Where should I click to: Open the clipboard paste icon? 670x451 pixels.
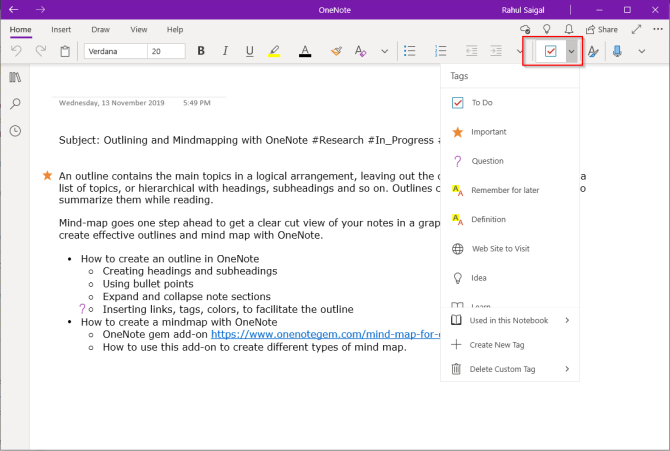[x=65, y=51]
